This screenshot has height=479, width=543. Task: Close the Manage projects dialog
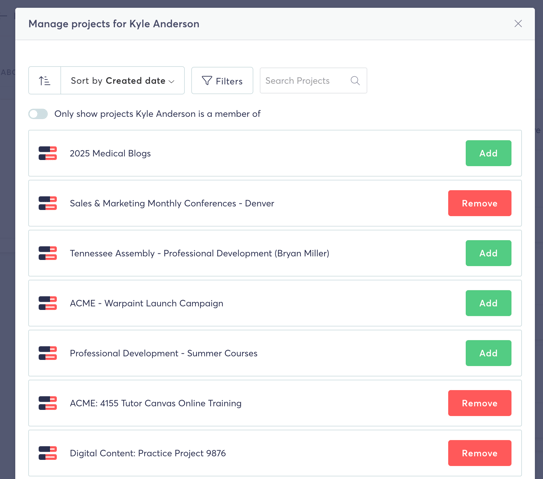(x=518, y=24)
